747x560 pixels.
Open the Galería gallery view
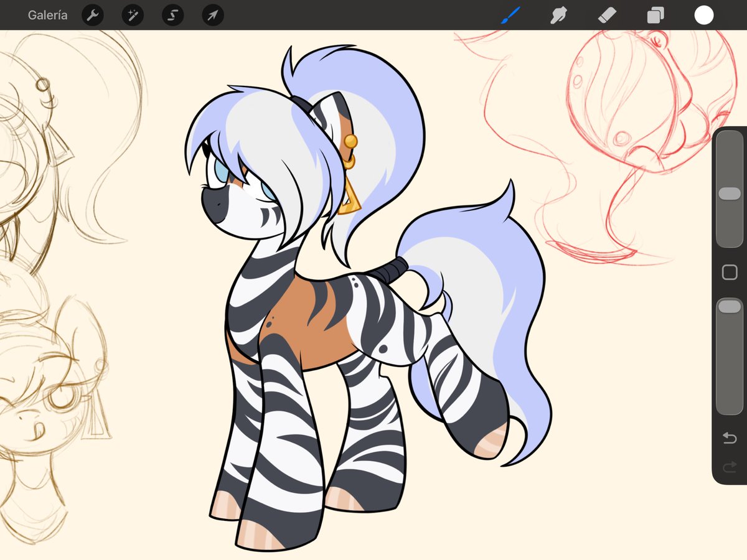click(x=48, y=15)
